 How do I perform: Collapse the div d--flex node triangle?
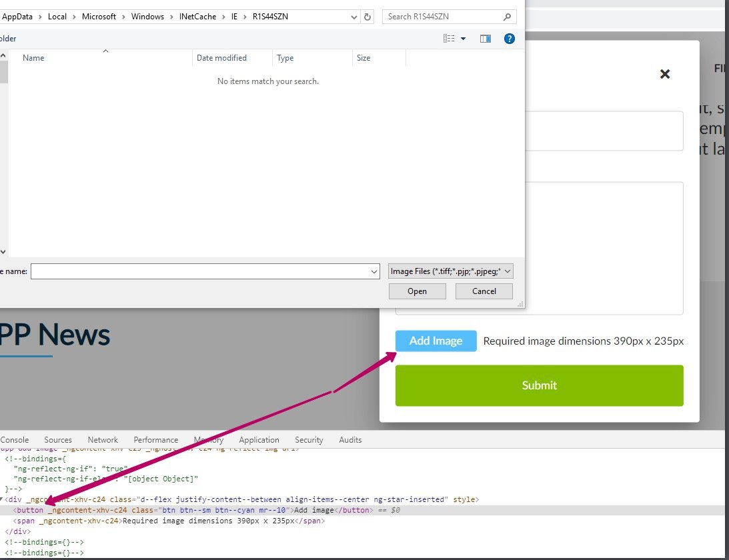tap(2, 499)
